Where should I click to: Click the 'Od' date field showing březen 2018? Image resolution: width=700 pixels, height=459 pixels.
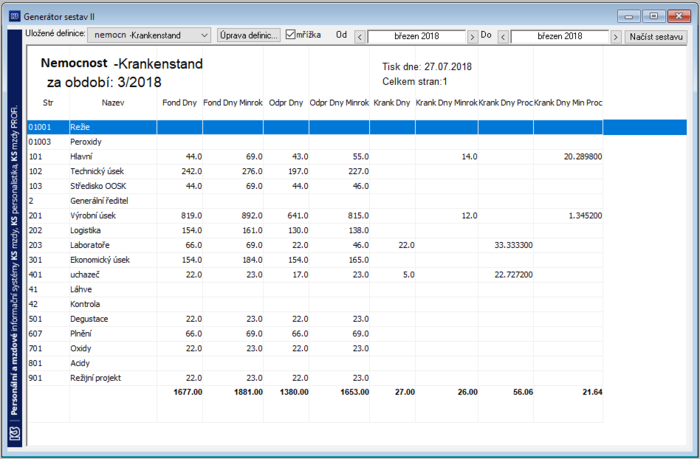point(416,37)
